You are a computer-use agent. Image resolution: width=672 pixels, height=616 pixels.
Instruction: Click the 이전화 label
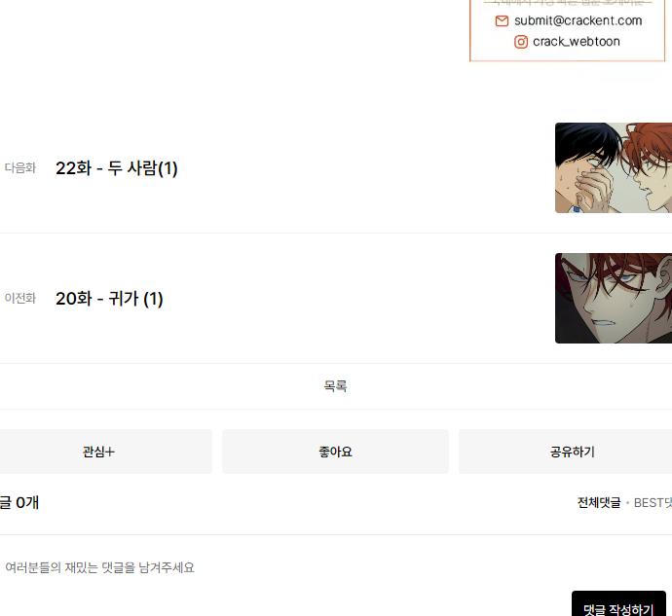click(20, 298)
